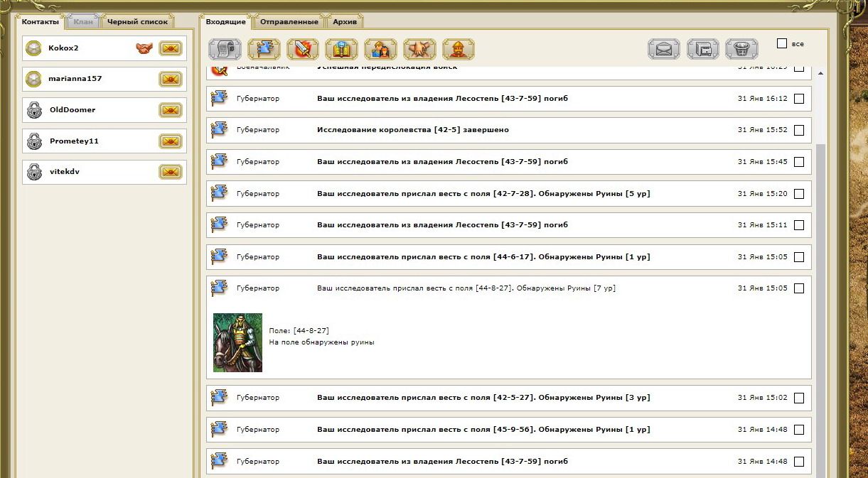Send a message to Kokox2 via envelope
Image resolution: width=868 pixels, height=478 pixels.
click(x=170, y=48)
